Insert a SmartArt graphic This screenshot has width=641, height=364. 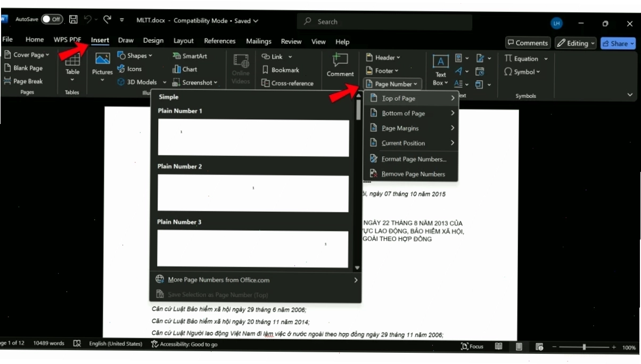(x=190, y=56)
